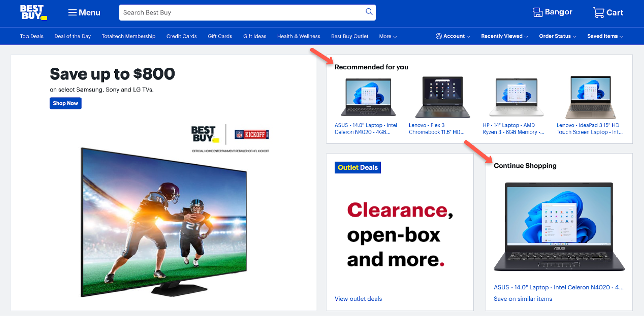Open Continue Shopping ASUS laptop image

559,227
